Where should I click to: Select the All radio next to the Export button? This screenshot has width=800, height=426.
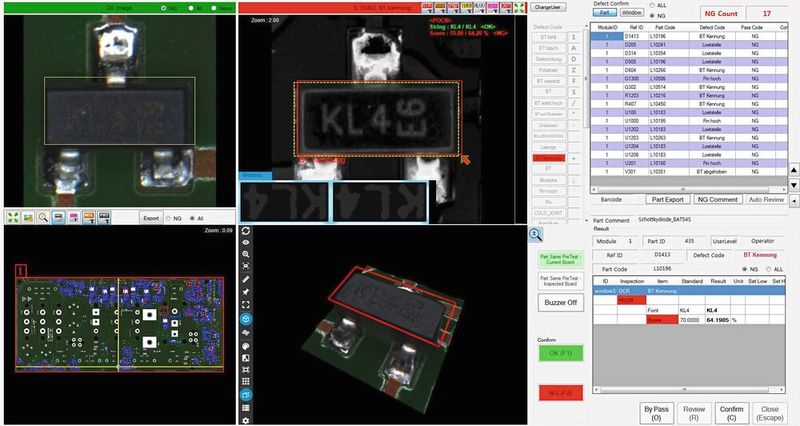(x=192, y=218)
